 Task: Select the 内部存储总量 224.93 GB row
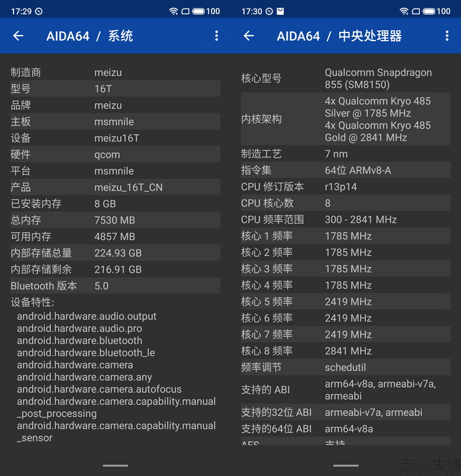click(x=116, y=252)
